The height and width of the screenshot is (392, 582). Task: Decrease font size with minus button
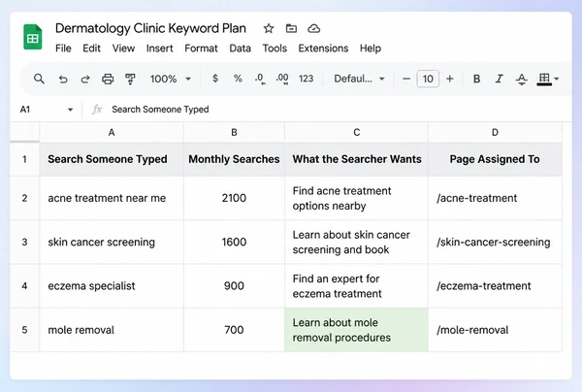(x=406, y=79)
